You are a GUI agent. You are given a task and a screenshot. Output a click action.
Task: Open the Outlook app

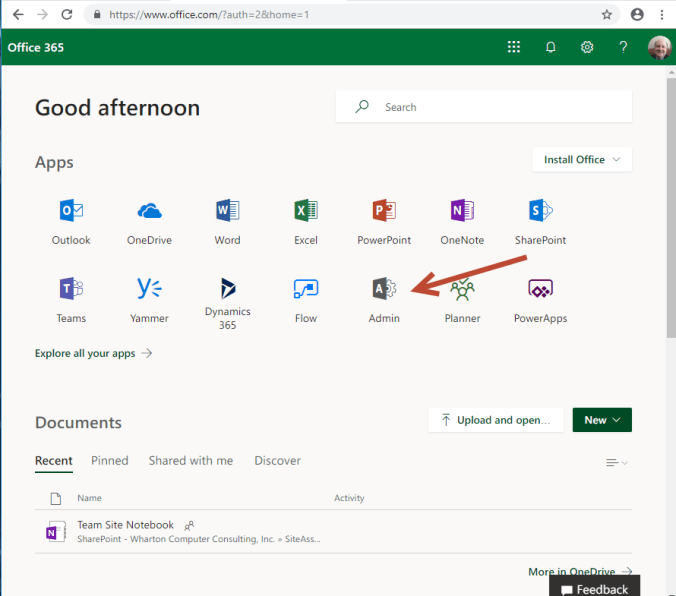71,222
